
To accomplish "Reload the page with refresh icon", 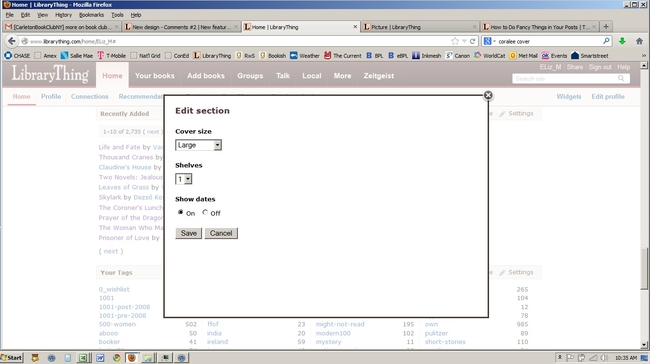I will [x=472, y=41].
